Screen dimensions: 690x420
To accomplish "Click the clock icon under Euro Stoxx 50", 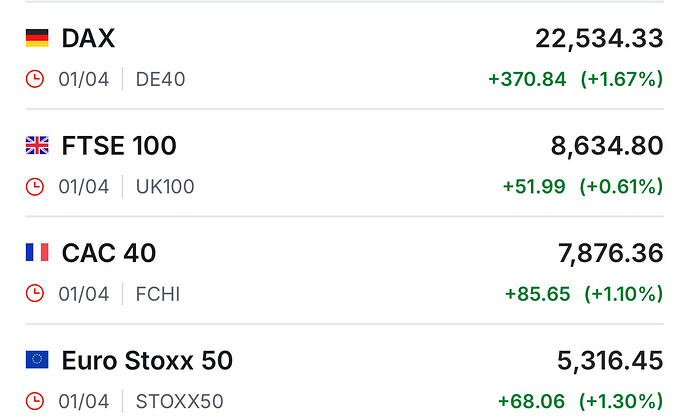I will coord(35,402).
